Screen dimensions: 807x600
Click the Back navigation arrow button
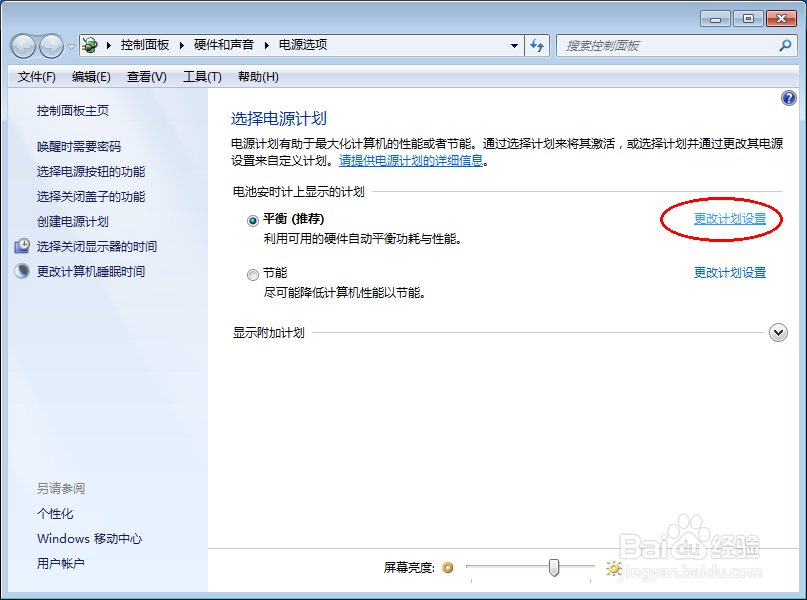point(23,46)
